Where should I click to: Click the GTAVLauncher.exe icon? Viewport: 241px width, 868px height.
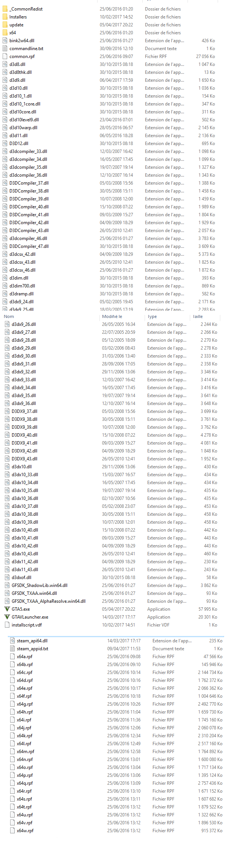tap(7, 617)
